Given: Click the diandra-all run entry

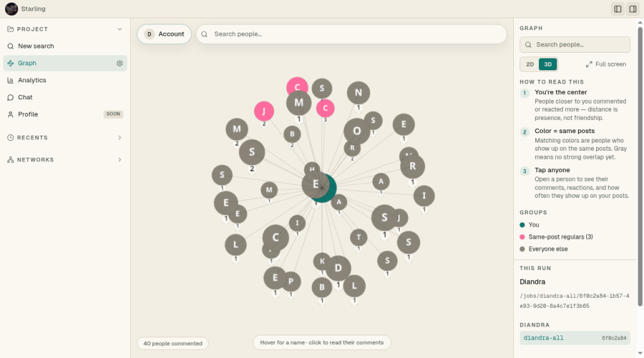Looking at the screenshot, I should [x=575, y=338].
